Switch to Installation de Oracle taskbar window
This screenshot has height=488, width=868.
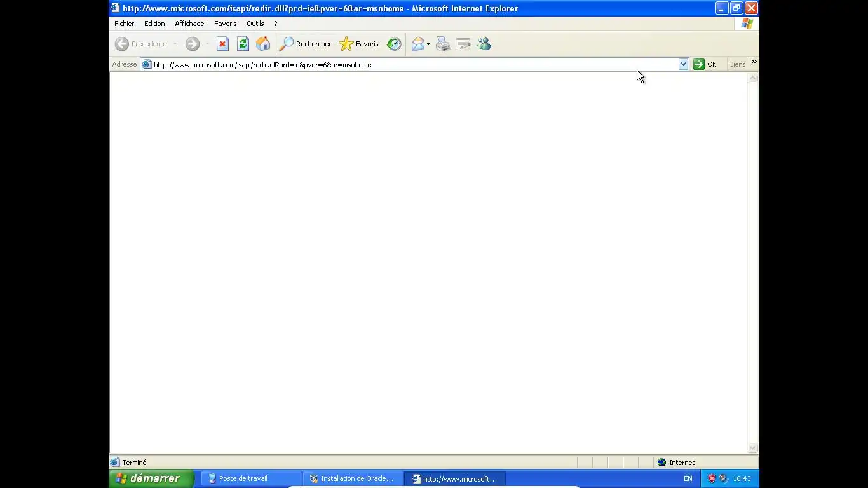tap(353, 478)
